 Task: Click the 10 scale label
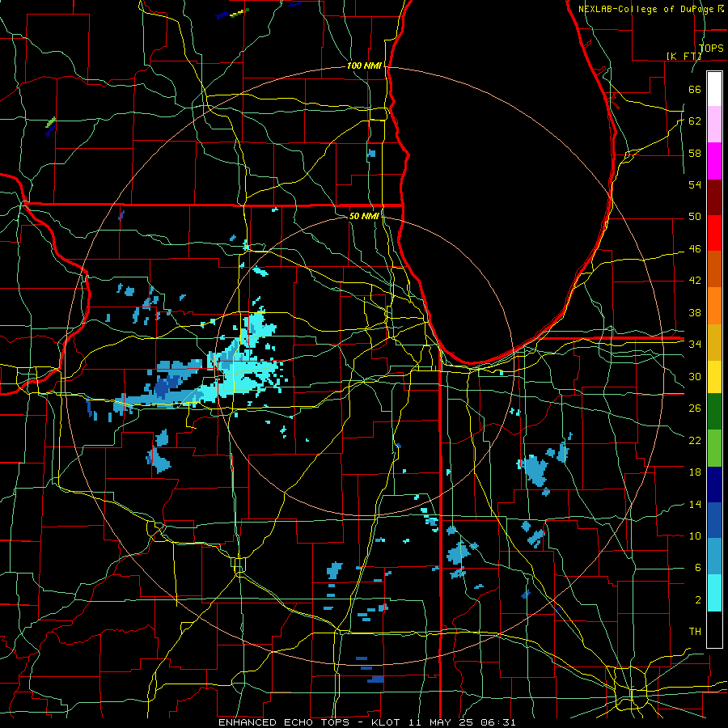[x=695, y=535]
